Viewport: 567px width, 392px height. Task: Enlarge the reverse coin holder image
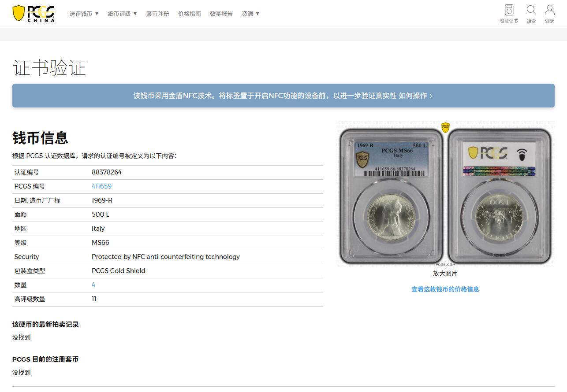500,196
